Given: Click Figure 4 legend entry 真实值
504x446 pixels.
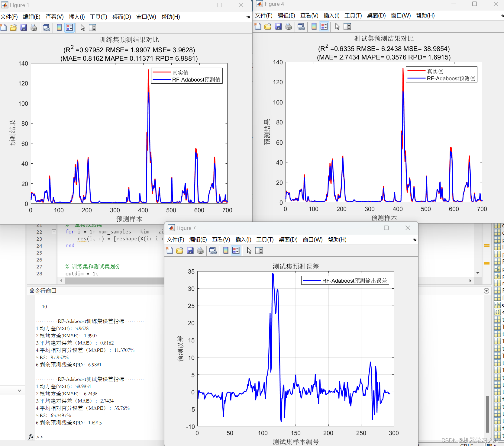Looking at the screenshot, I should click(425, 72).
